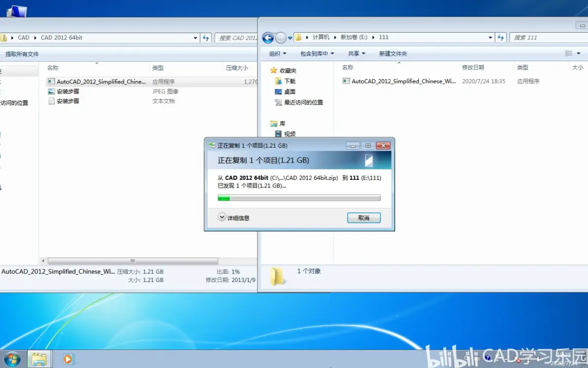Select 下载 in the navigation pane
The height and width of the screenshot is (368, 588).
(290, 81)
